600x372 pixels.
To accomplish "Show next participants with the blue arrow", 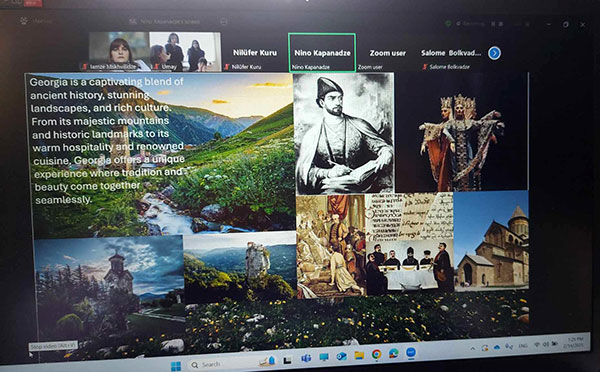I will point(494,53).
